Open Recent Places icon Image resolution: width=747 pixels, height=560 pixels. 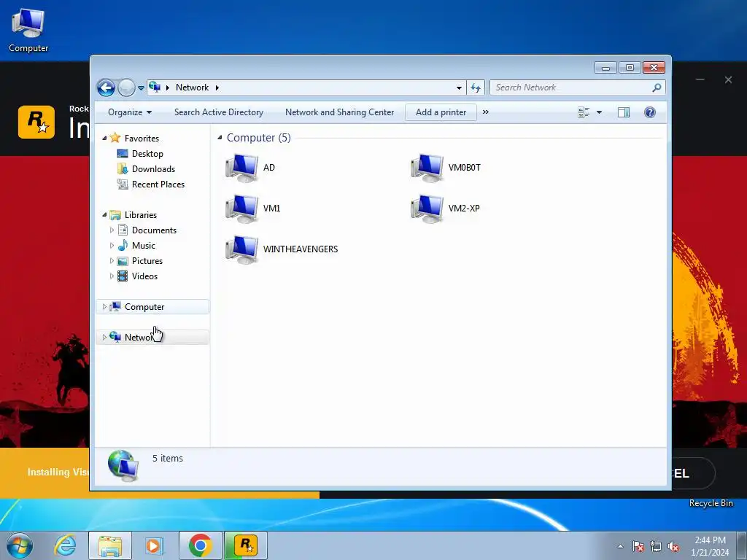tap(123, 184)
